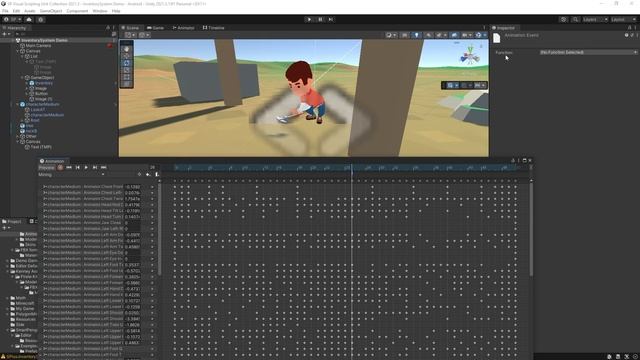This screenshot has height=360, width=640.
Task: Select the Move tool in the scene
Action: coord(127,56)
